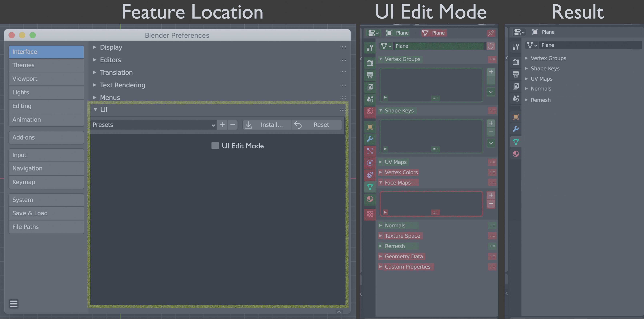Add a new UI preset with plus button
The image size is (644, 319).
click(222, 125)
